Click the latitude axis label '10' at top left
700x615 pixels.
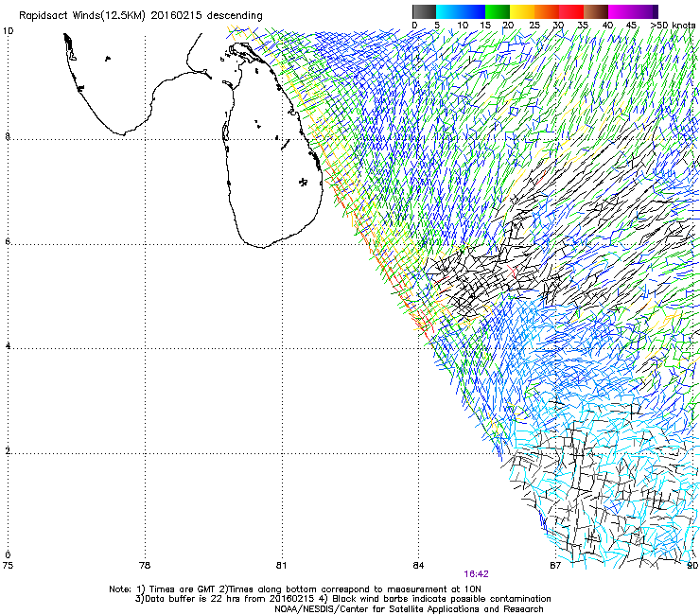[x=8, y=31]
